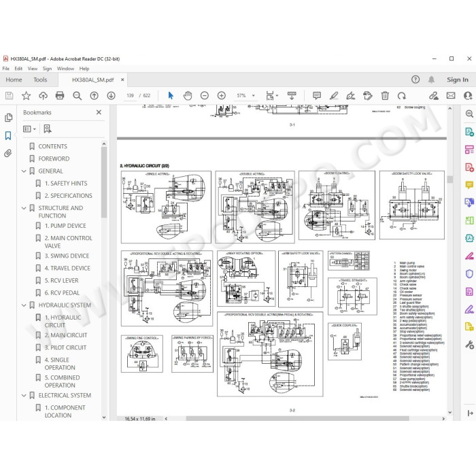This screenshot has height=476, width=476.
Task: Open the 5. RCV LEVER bookmark
Action: [61, 280]
